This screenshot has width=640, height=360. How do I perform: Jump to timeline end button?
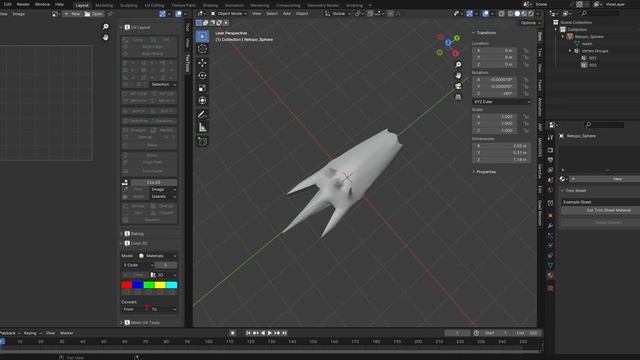[x=284, y=333]
